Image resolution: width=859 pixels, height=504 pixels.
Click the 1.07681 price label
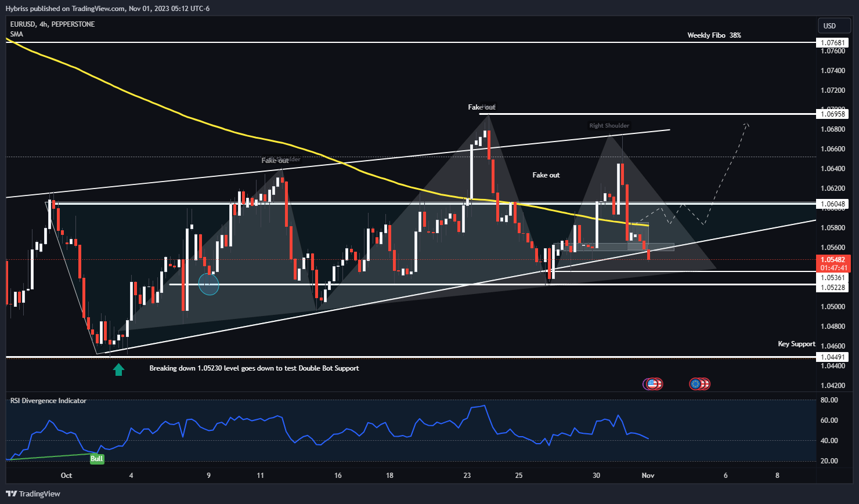833,43
